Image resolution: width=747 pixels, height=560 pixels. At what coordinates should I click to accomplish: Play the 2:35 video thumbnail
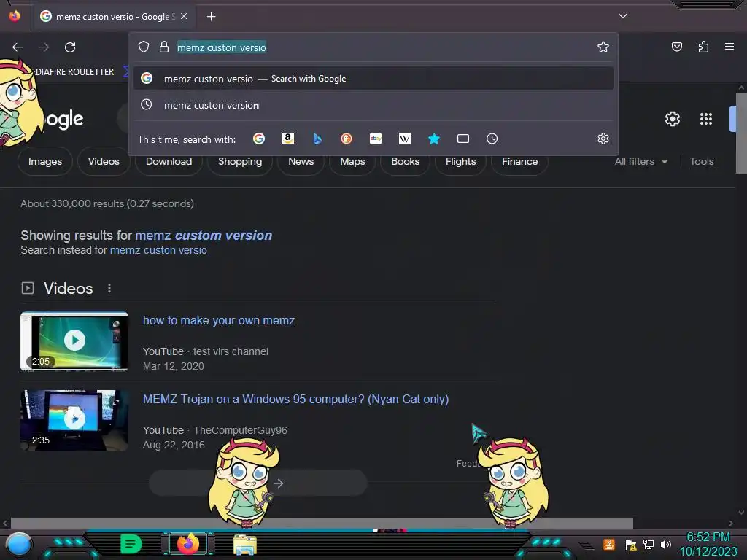[x=74, y=420]
